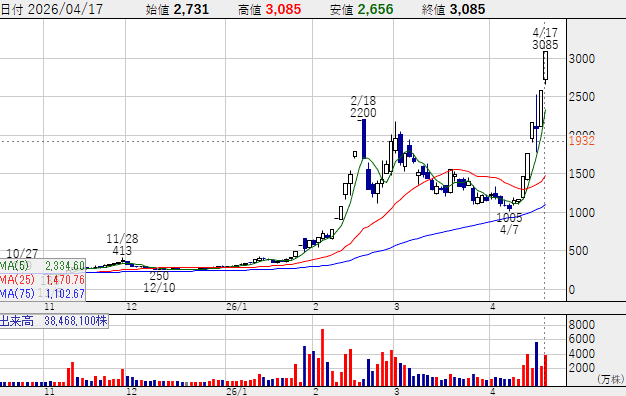Image resolution: width=626 pixels, height=396 pixels.
Task: Click the 11/28 413 peak annotation
Action: pos(122,245)
